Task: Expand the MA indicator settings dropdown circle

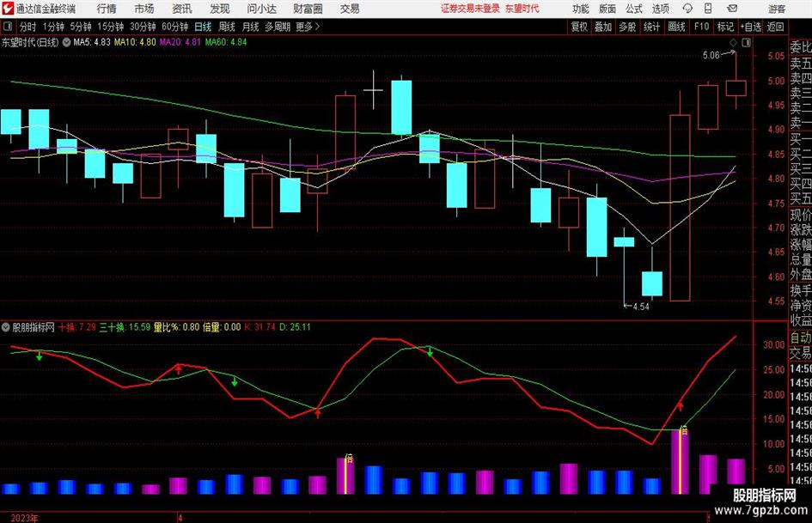Action: coord(66,42)
